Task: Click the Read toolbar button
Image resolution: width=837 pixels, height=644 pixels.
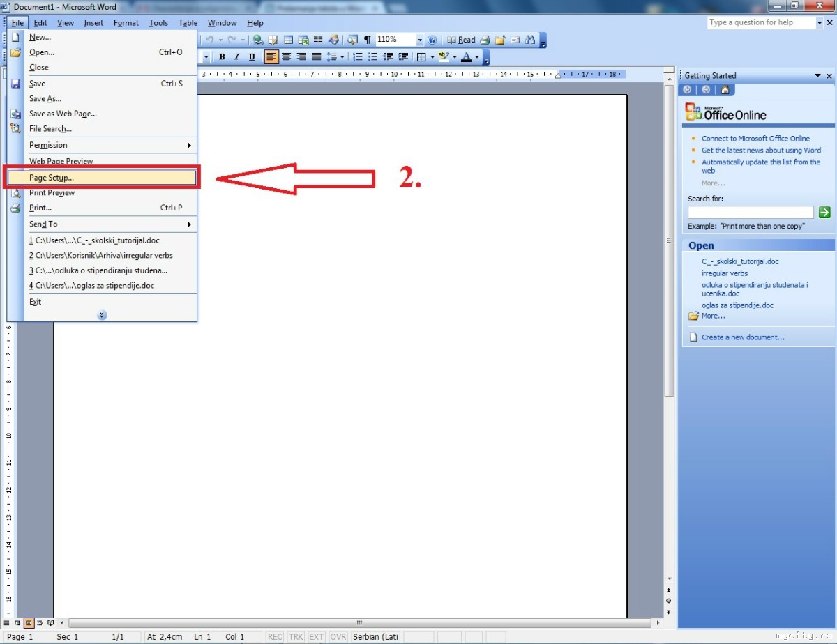Action: (x=461, y=40)
